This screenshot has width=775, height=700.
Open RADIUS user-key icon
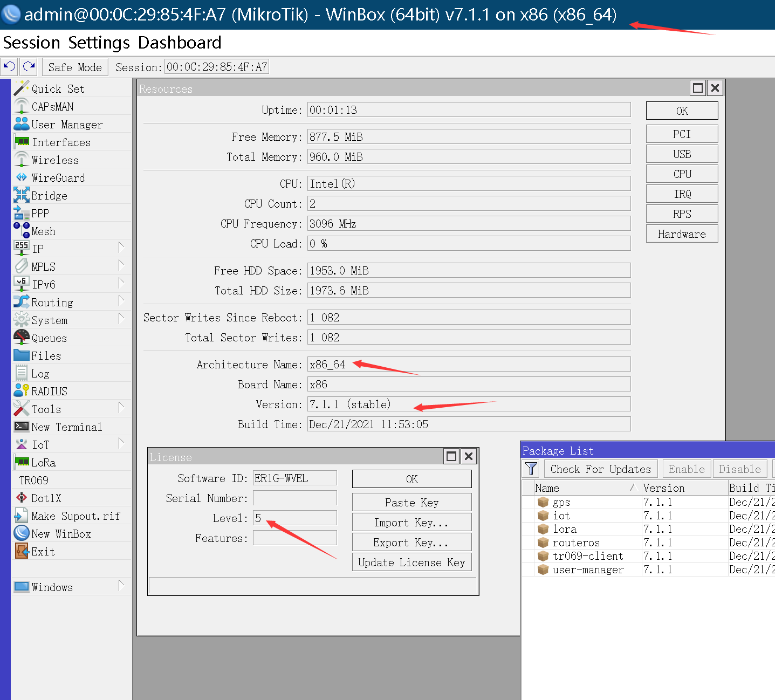pos(21,391)
